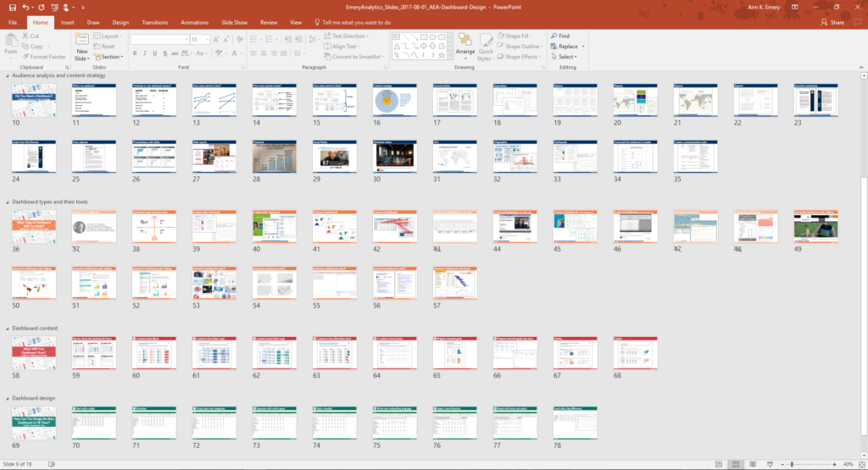Screen dimensions: 868x470
Task: Apply Bold formatting icon
Action: pos(135,53)
